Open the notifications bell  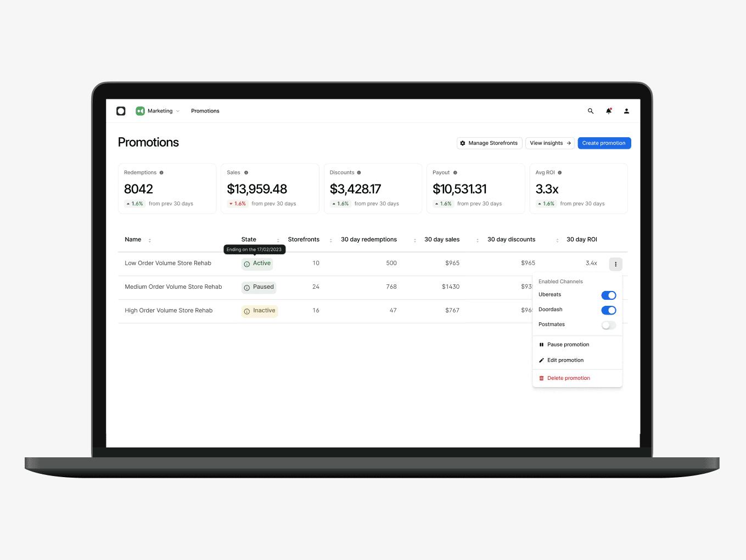(609, 111)
